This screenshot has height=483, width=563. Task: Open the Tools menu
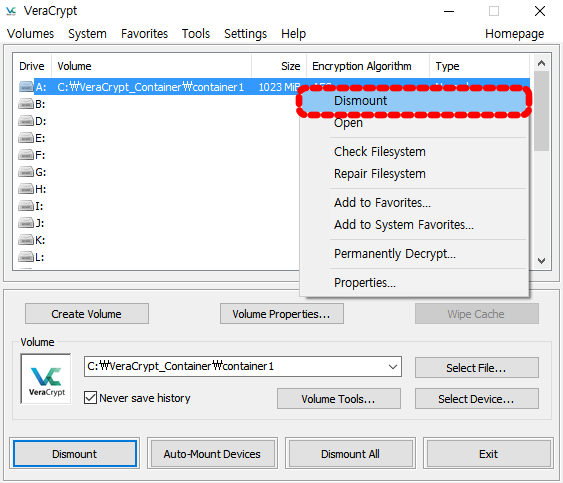[x=196, y=34]
